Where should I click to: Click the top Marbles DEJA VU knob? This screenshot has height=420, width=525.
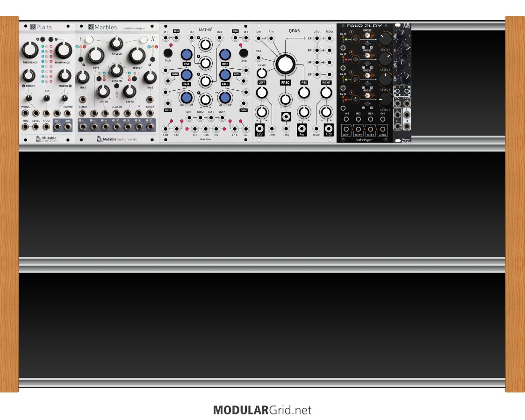[116, 43]
